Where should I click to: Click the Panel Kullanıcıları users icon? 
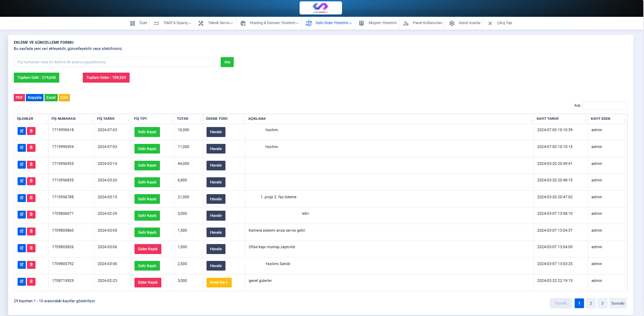pos(406,23)
